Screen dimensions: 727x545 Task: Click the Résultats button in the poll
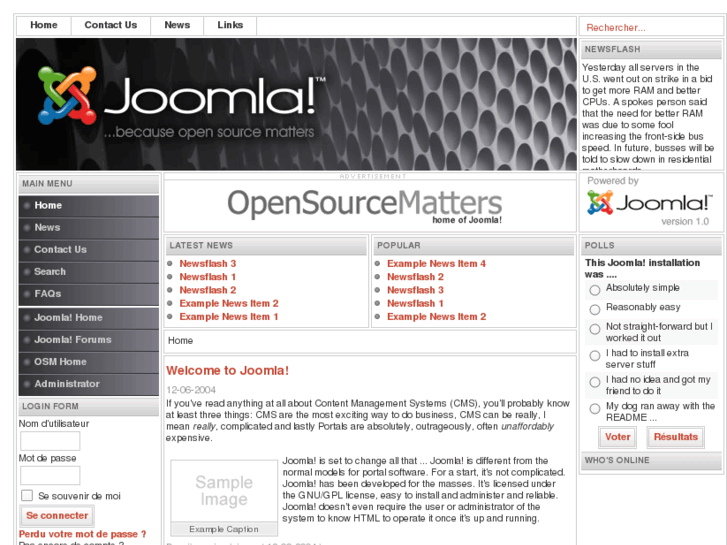click(x=676, y=437)
